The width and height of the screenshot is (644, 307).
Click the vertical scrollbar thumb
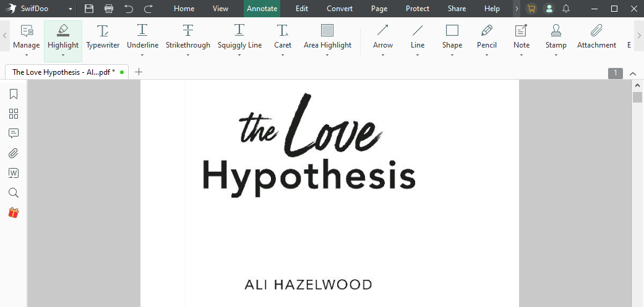point(637,97)
